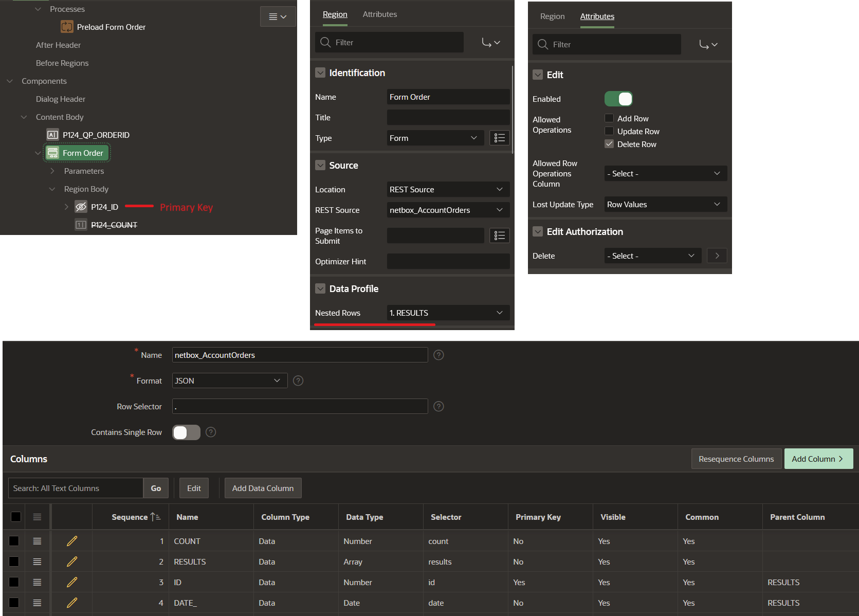This screenshot has width=859, height=616.
Task: Check the Add Row checkbox
Action: [x=609, y=118]
